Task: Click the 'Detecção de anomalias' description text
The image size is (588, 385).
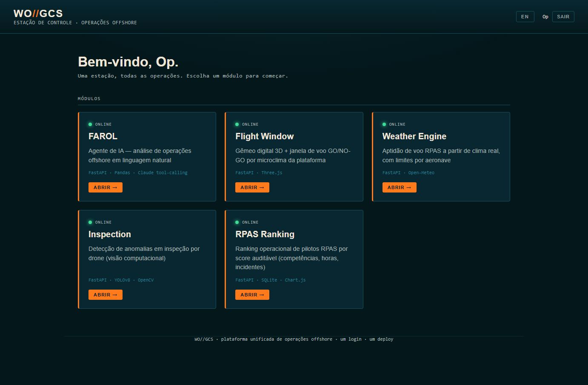Action: (x=144, y=253)
